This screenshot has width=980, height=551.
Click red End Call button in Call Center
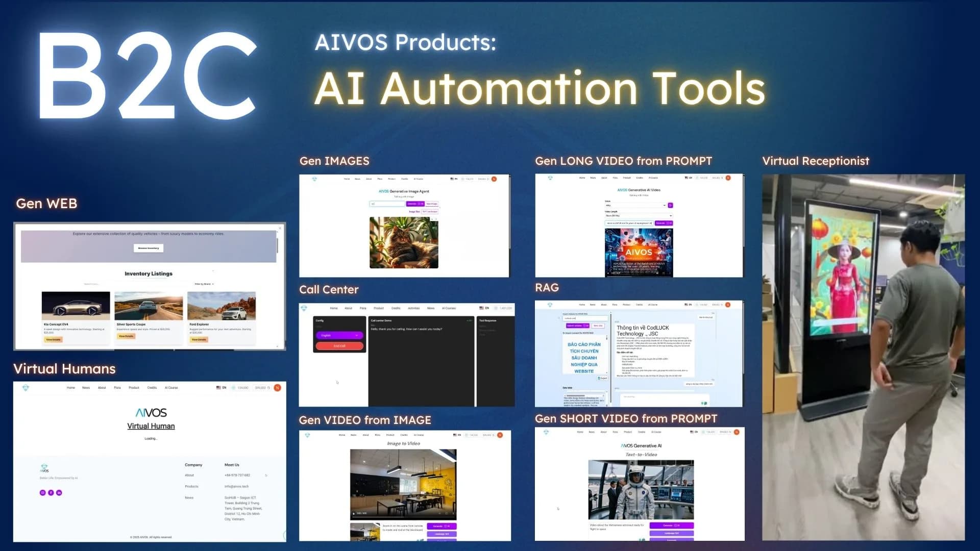(339, 346)
